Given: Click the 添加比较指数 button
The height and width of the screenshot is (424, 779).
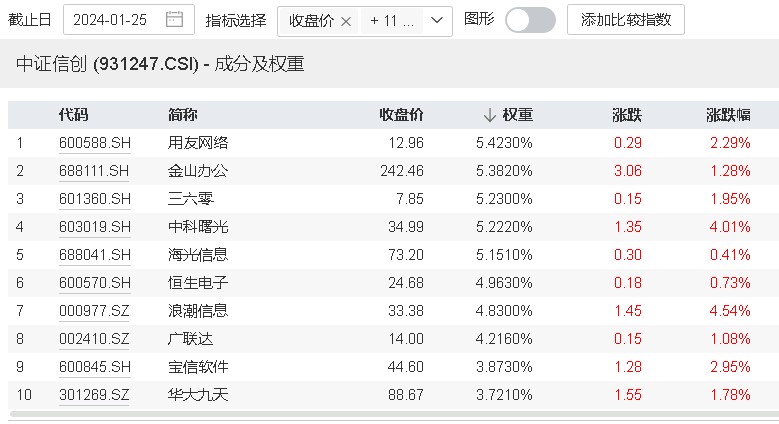Looking at the screenshot, I should coord(626,20).
